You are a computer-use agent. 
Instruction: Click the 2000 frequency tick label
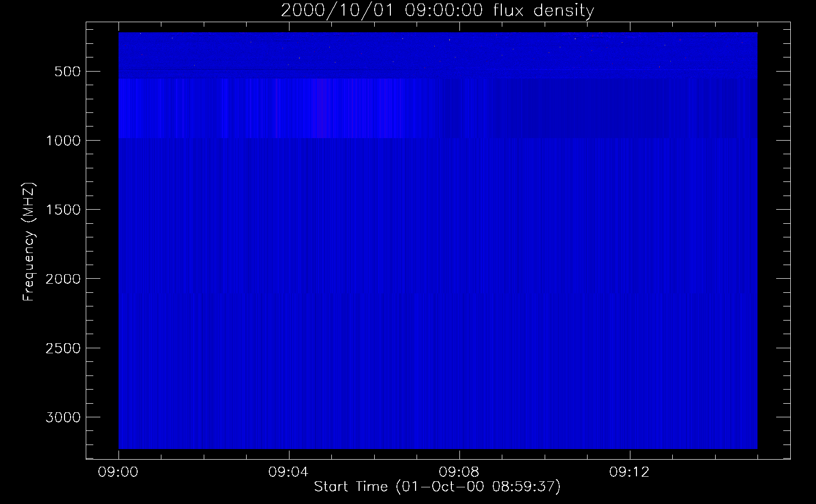[63, 279]
